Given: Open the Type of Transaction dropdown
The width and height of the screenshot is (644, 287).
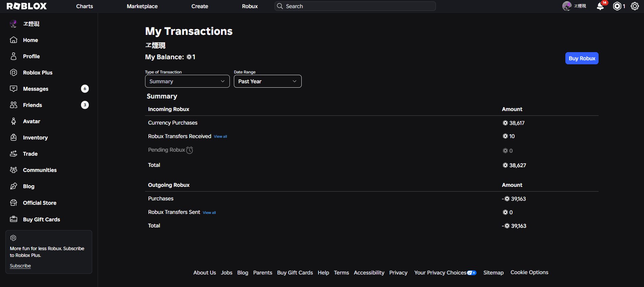Looking at the screenshot, I should click(x=187, y=81).
